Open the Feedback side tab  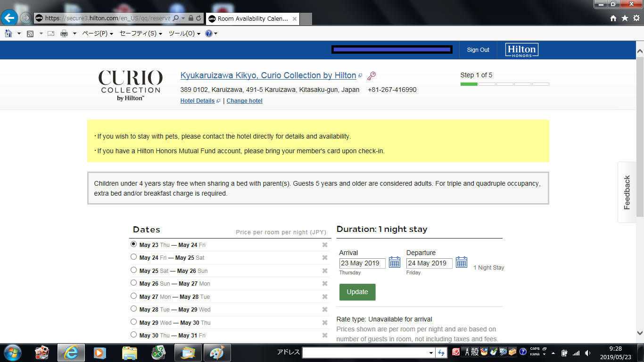(x=627, y=192)
